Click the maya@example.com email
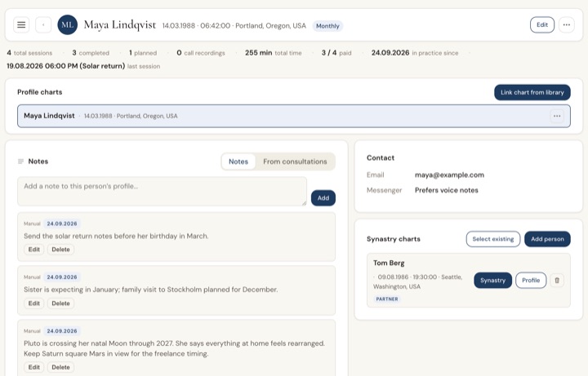 pos(449,175)
